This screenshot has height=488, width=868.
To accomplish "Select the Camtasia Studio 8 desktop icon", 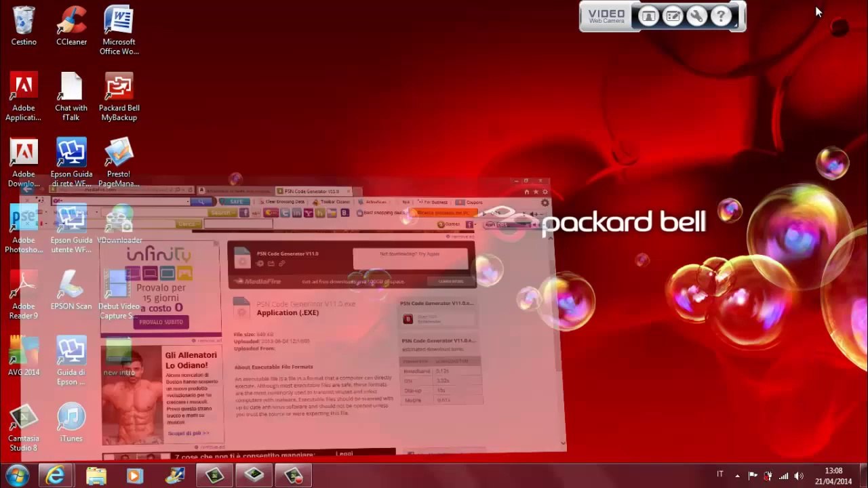I will (x=24, y=428).
